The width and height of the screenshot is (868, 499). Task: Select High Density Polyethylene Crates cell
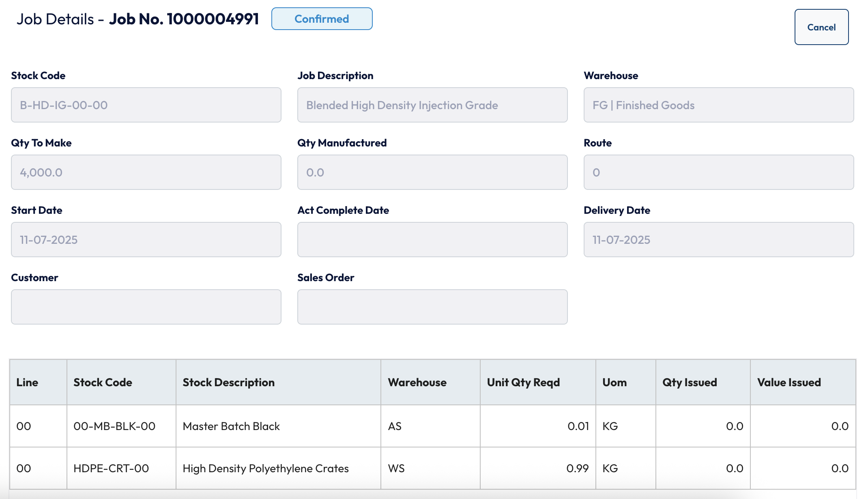point(278,469)
